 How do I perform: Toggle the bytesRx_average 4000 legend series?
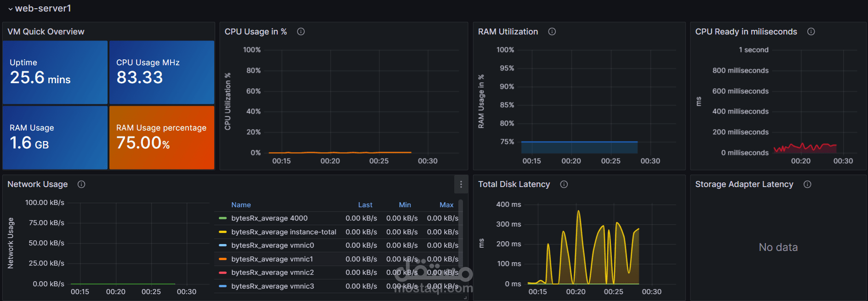[x=269, y=218]
